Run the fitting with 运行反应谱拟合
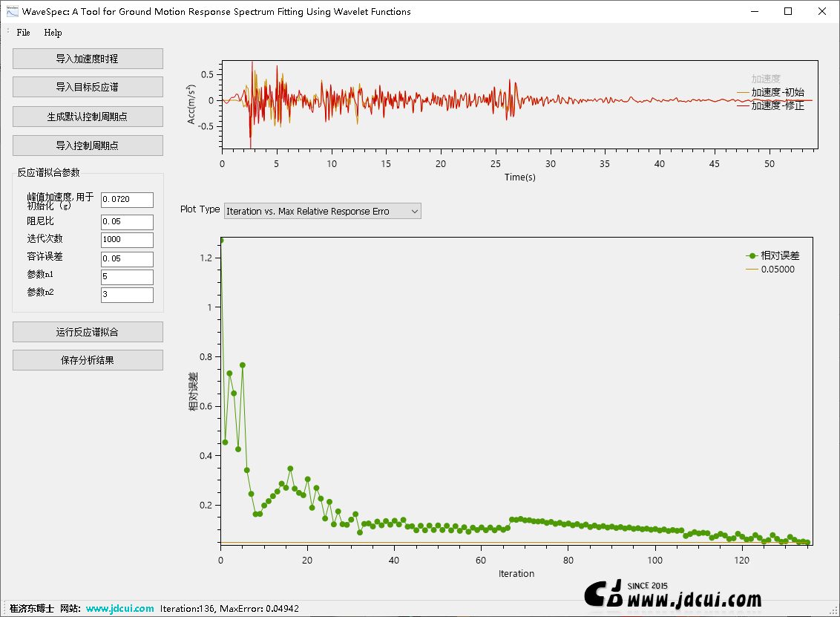Viewport: 840px width, 617px height. click(x=88, y=332)
